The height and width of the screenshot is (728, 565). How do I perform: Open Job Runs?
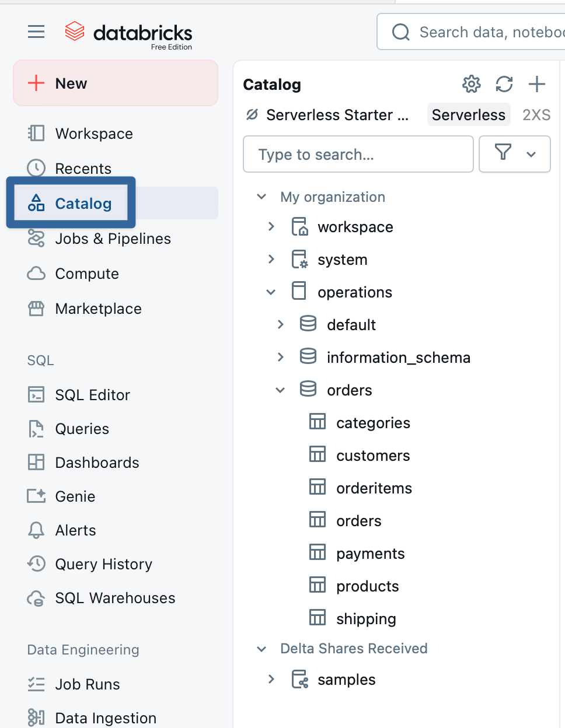[x=88, y=684]
